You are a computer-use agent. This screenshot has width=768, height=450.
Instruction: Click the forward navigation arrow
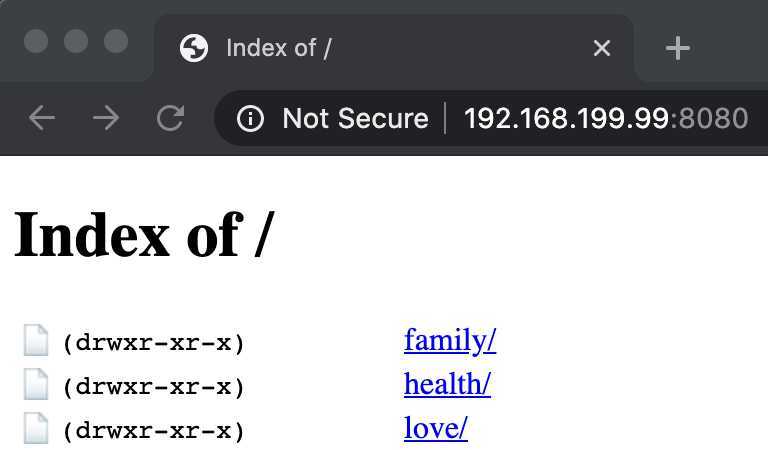106,118
